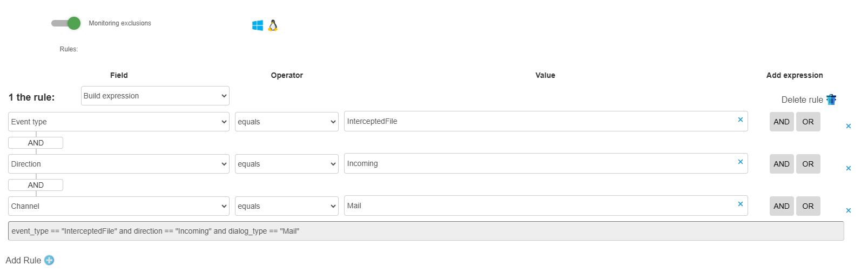
Task: Open the Build expression dropdown
Action: coord(155,96)
